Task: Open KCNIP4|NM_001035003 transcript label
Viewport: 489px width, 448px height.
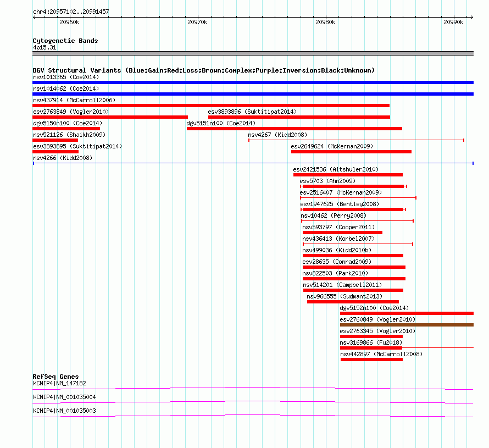Action: 64,411
